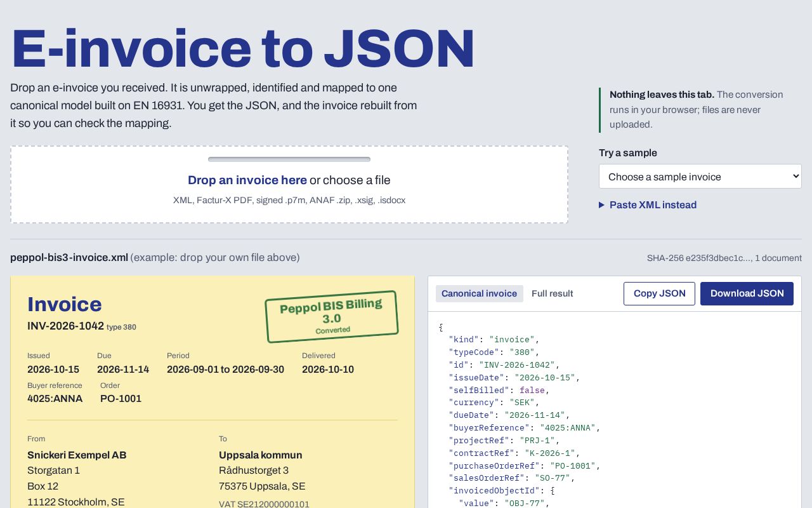The image size is (812, 508).
Task: Expand the Paste XML instead section
Action: tap(648, 205)
